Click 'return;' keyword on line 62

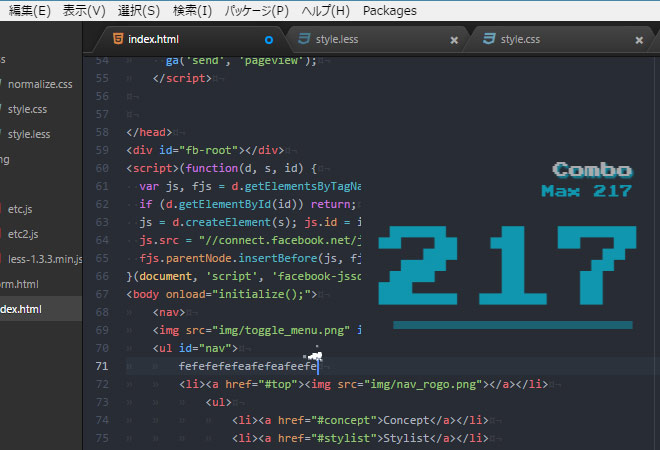pyautogui.click(x=333, y=204)
